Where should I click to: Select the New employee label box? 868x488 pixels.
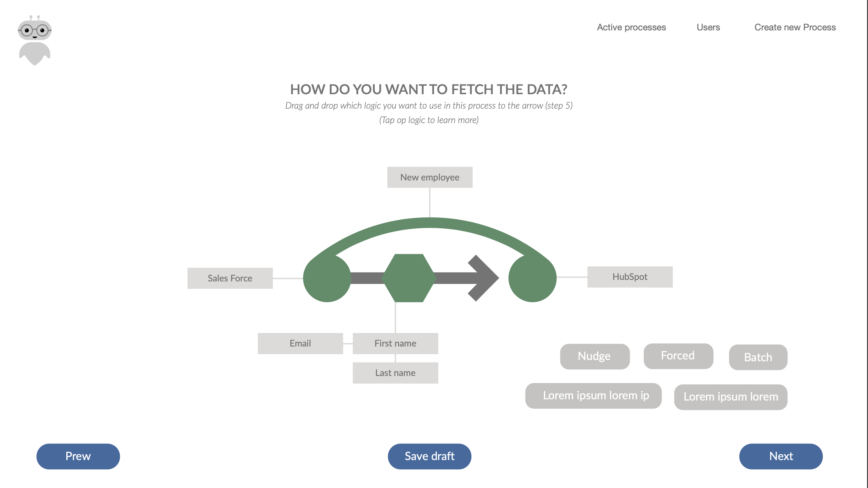(x=430, y=177)
